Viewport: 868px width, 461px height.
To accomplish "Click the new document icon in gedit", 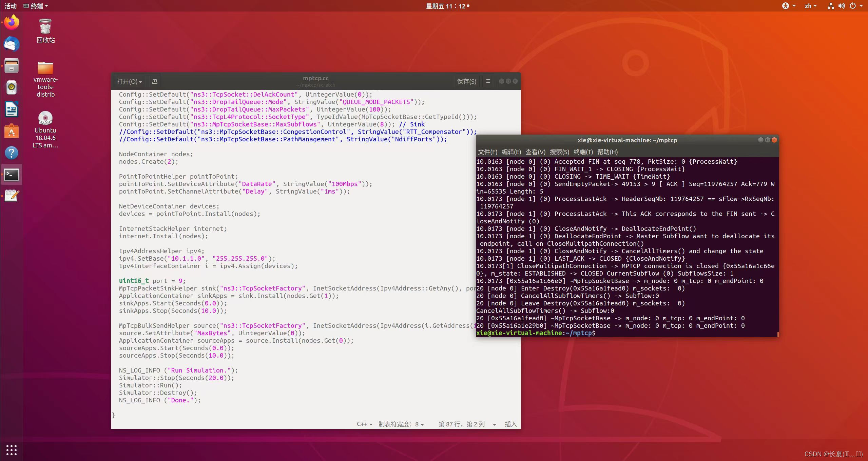I will click(x=155, y=81).
